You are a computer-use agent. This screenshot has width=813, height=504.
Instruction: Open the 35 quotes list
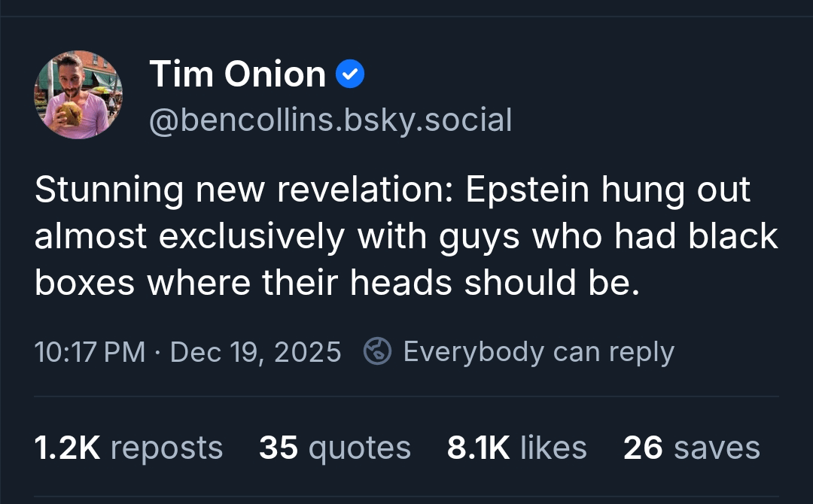pos(335,448)
